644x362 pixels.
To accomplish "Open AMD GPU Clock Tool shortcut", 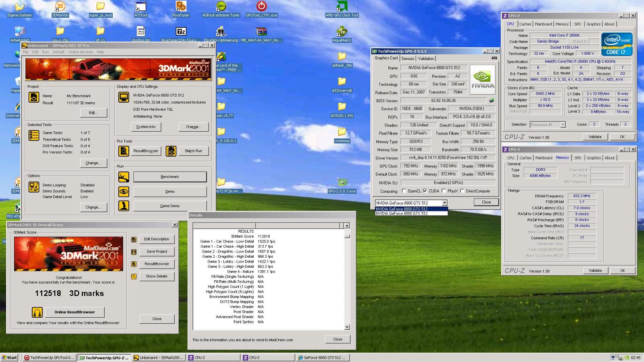I will (342, 6).
